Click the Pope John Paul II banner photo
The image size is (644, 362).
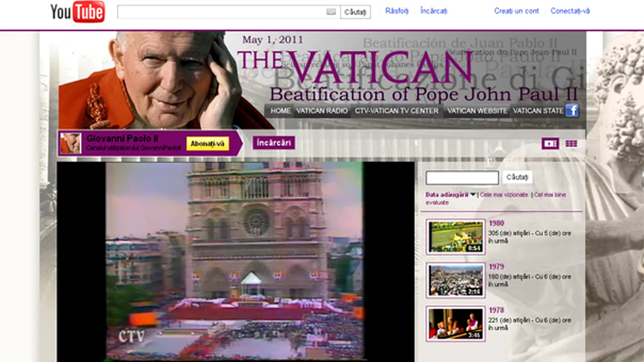tap(166, 80)
